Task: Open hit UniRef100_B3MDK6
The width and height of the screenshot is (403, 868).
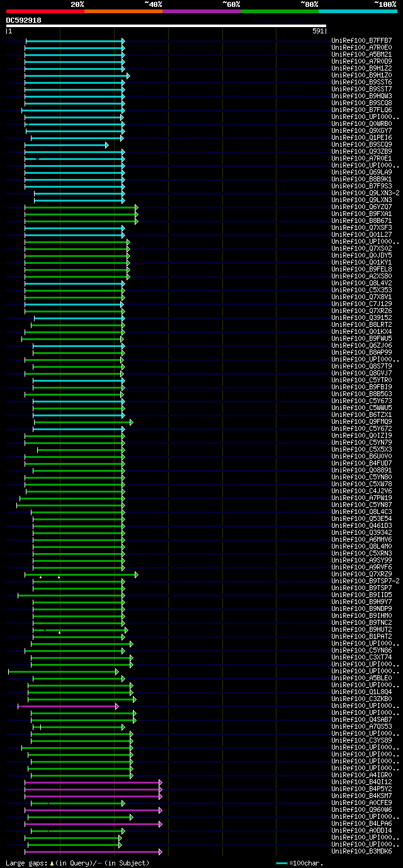Action: click(361, 851)
